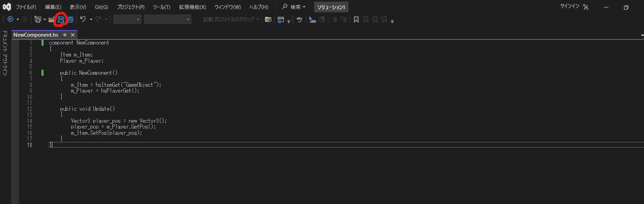Click the "m_Item.SetPos(player_pos);" code line
Screen dimensions: 644x204
[x=106, y=133]
